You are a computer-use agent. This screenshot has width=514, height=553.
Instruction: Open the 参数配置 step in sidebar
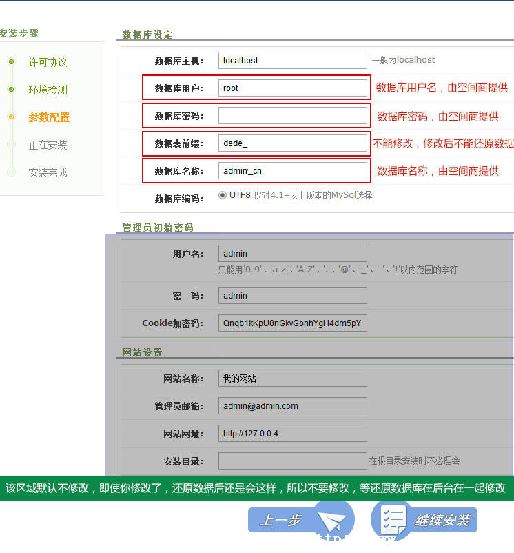(x=49, y=117)
